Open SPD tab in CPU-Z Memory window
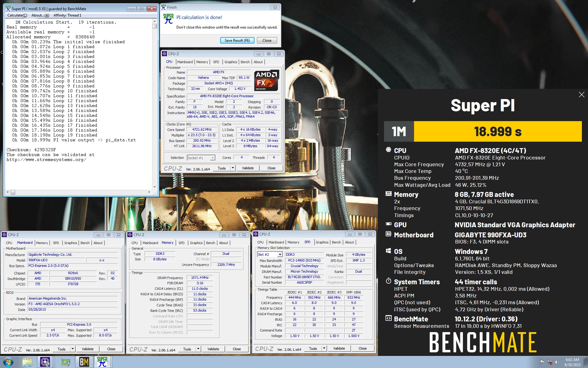Viewport: 588px width, 368px height. point(182,243)
